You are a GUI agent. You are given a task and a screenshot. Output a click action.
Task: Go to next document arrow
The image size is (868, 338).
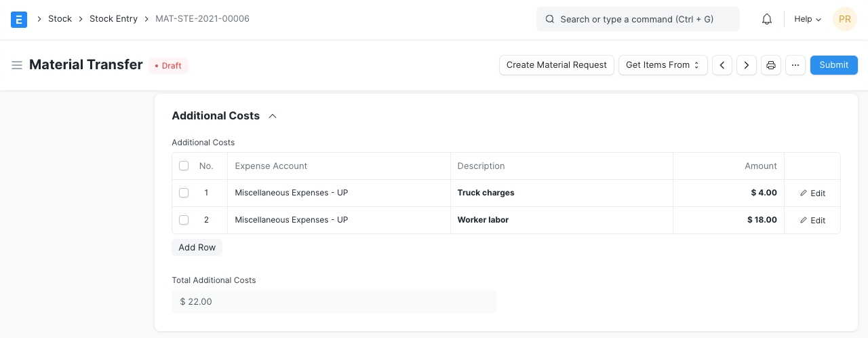747,65
